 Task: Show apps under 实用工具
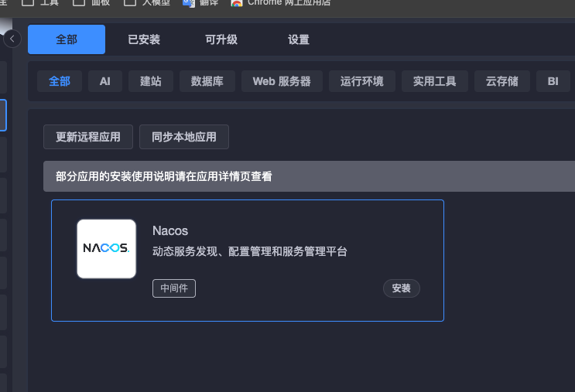434,81
